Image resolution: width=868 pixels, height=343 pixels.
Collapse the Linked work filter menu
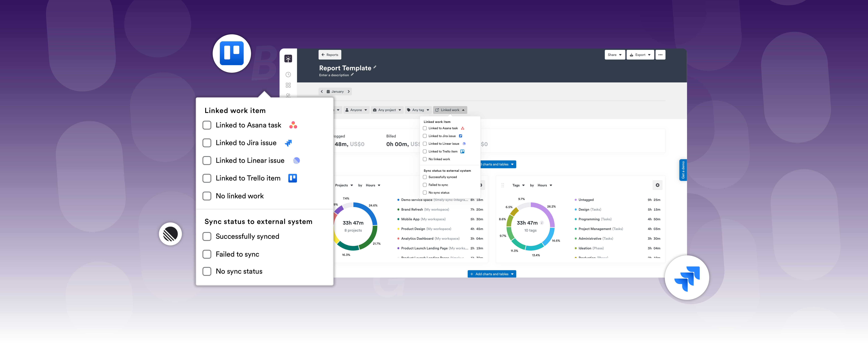coord(450,110)
